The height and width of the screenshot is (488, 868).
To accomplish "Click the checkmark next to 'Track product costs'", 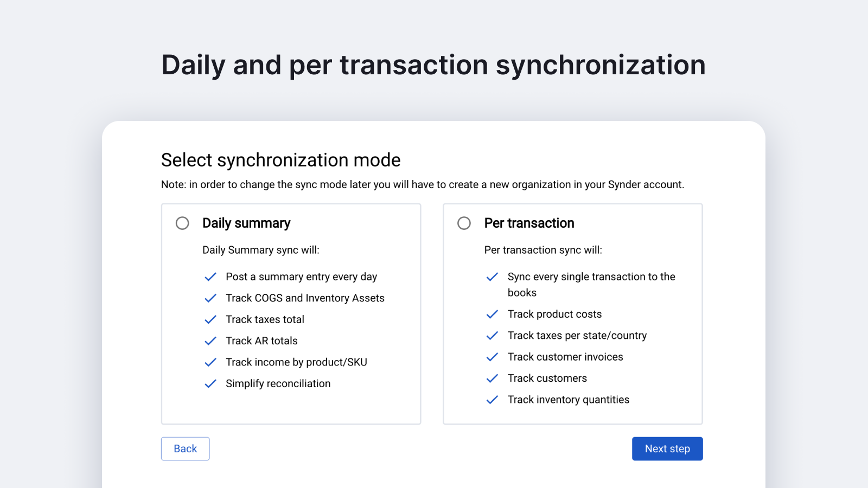I will [x=492, y=314].
